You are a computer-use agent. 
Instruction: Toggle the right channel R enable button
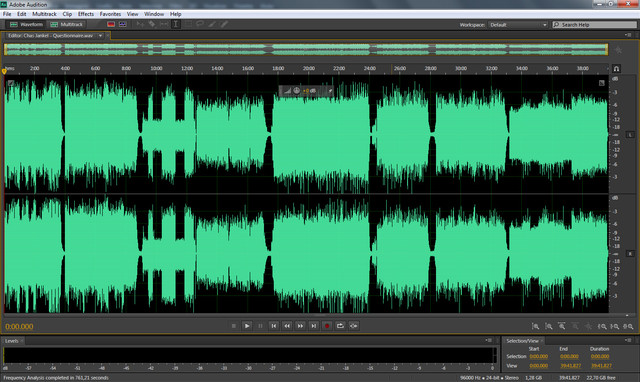(x=630, y=254)
